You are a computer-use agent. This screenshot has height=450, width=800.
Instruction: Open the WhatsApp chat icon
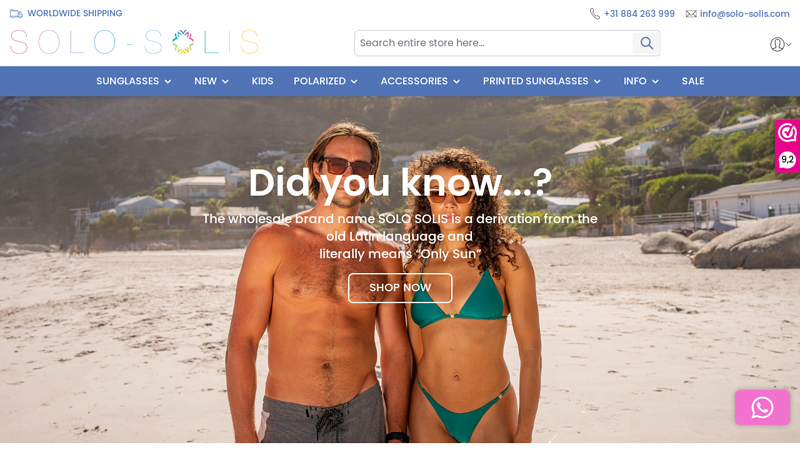762,408
